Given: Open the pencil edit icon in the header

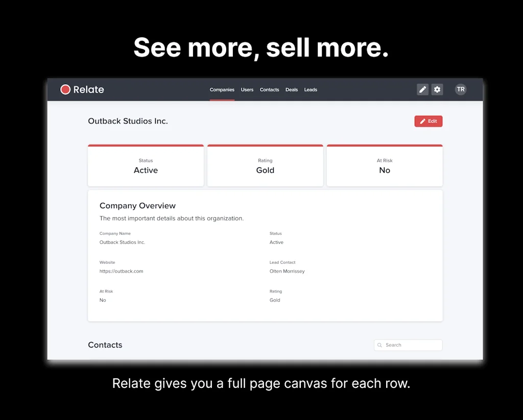Looking at the screenshot, I should [422, 90].
